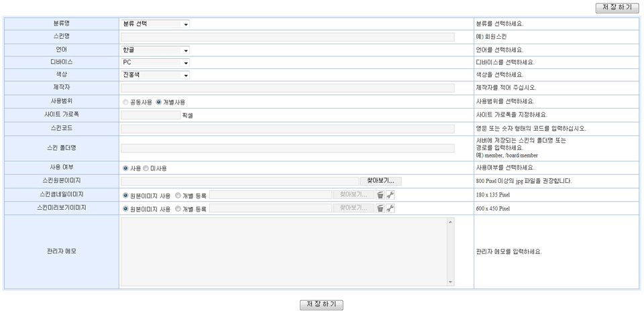644x313 pixels.
Task: Expand the 디바이스 dropdown showing PC
Action: 155,63
